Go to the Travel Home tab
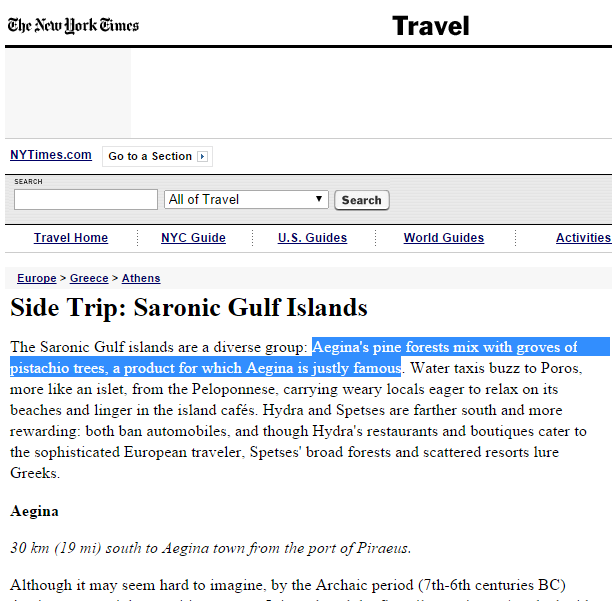The width and height of the screenshot is (612, 601). tap(71, 238)
